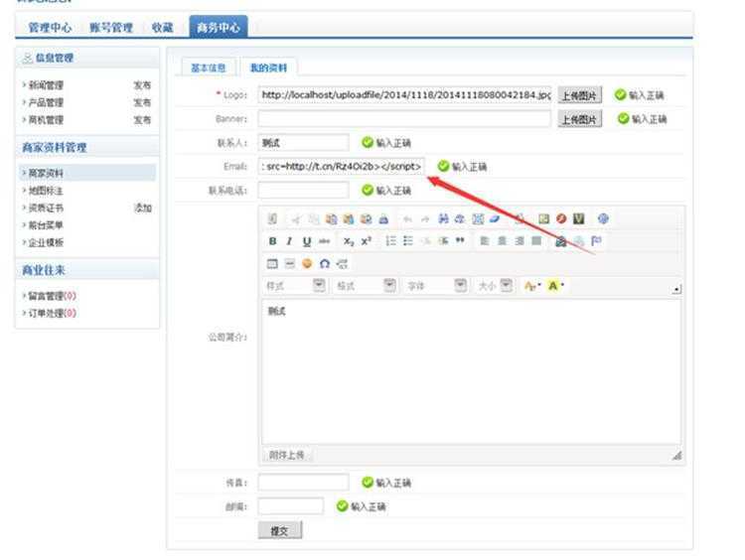The width and height of the screenshot is (745, 560).
Task: Open 企业模板 in the sidebar
Action: pos(46,242)
